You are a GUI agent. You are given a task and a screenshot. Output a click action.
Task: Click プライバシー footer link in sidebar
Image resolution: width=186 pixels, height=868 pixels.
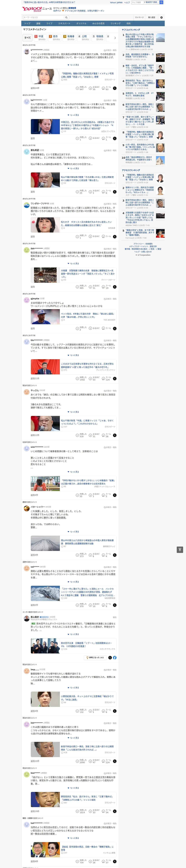138,244
